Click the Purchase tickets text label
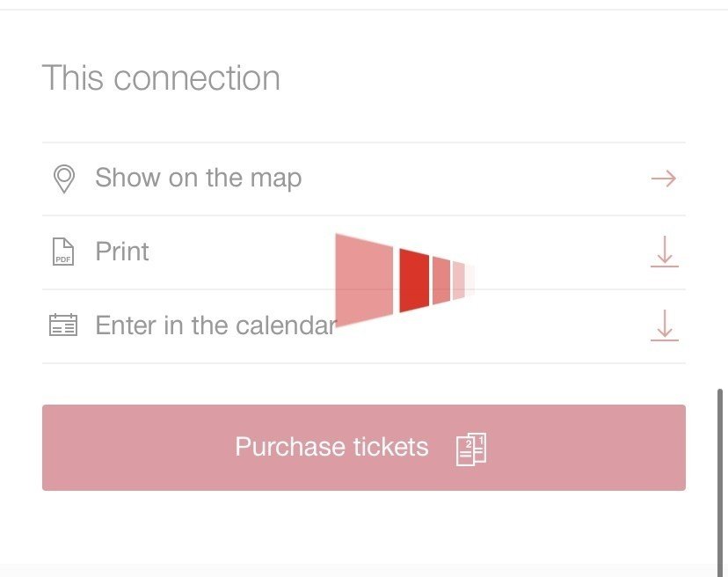Viewport: 728px width, 577px height. tap(332, 447)
